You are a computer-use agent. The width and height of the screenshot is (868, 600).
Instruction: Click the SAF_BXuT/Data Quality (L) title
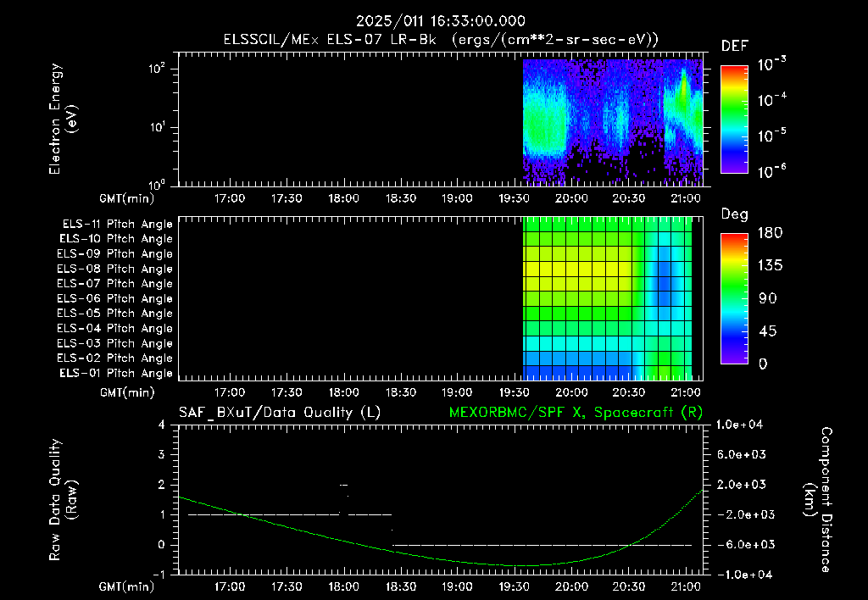tap(280, 413)
